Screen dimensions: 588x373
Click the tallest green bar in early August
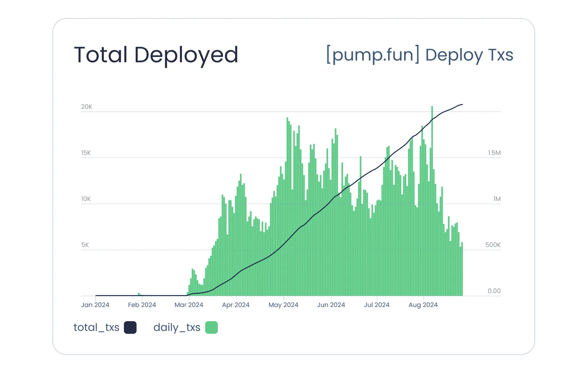(x=432, y=201)
